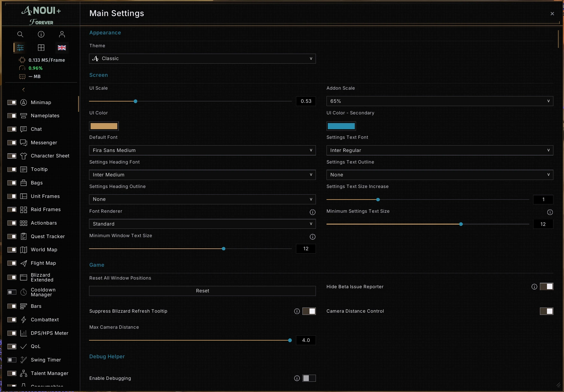Image resolution: width=564 pixels, height=392 pixels.
Task: Click the Combattext lightning icon
Action: [23, 320]
